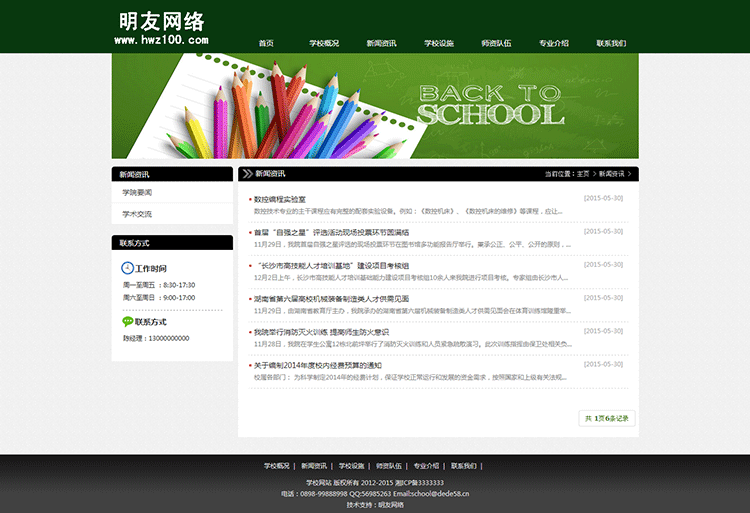Go to 新闻资讯 in top navigation
Viewport: 750px width, 513px height.
[381, 43]
